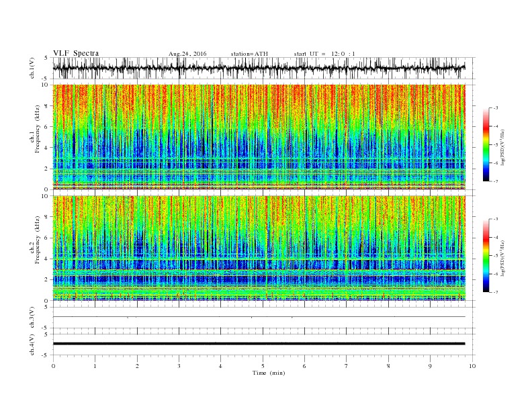
Task: Click the ch.1 "Frequency (kHz)" axis label
Action: pos(38,129)
